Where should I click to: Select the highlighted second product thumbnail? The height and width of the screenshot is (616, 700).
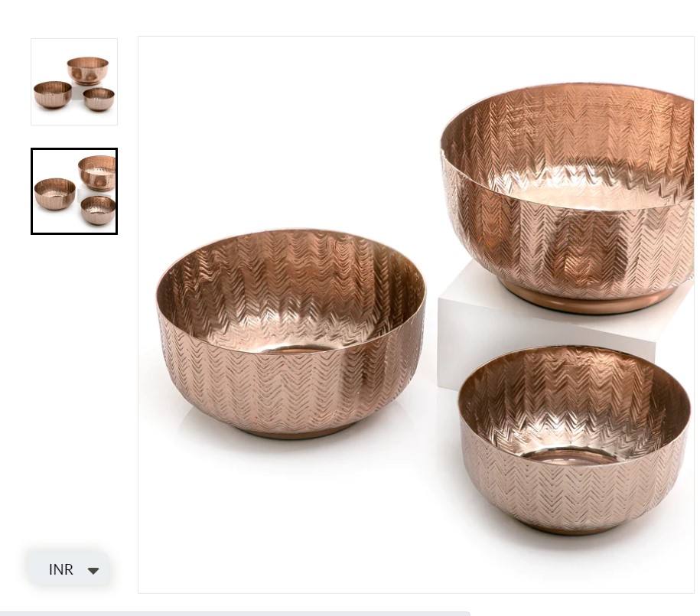click(x=74, y=191)
